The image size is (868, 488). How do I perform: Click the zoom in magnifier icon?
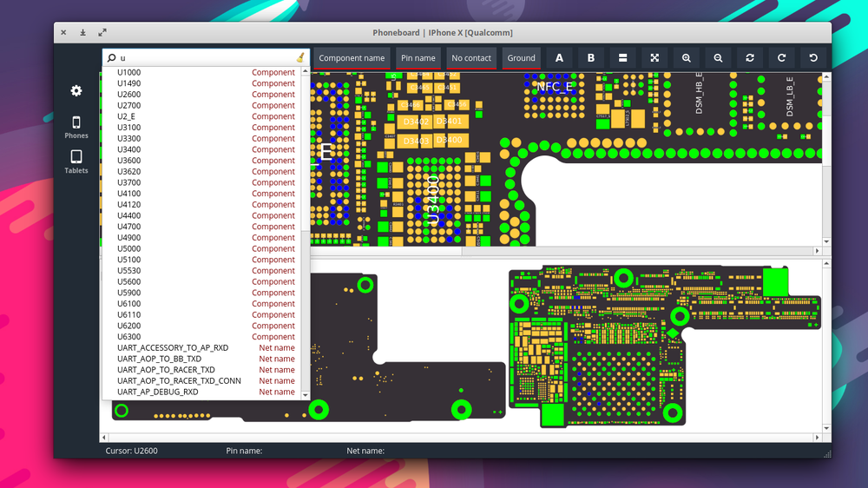[687, 58]
